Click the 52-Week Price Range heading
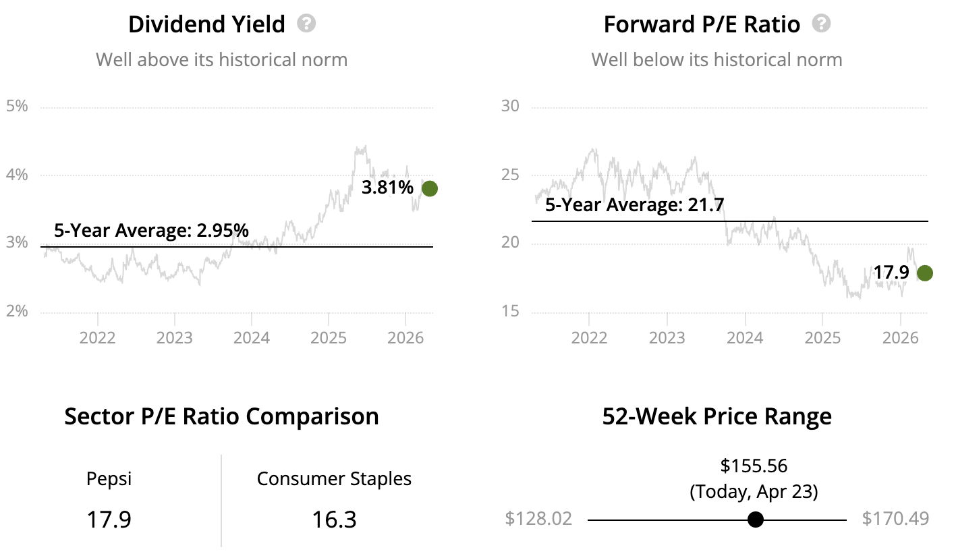Screen dimensions: 954x560 (x=717, y=416)
